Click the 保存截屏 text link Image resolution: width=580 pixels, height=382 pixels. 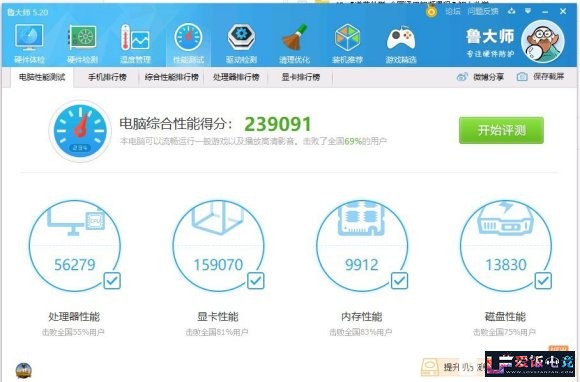tap(549, 77)
